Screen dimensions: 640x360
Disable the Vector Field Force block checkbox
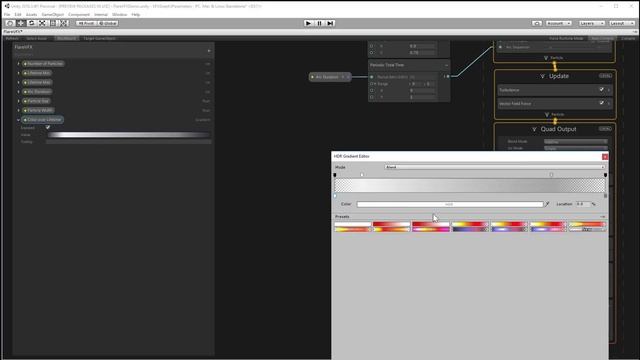pos(601,103)
